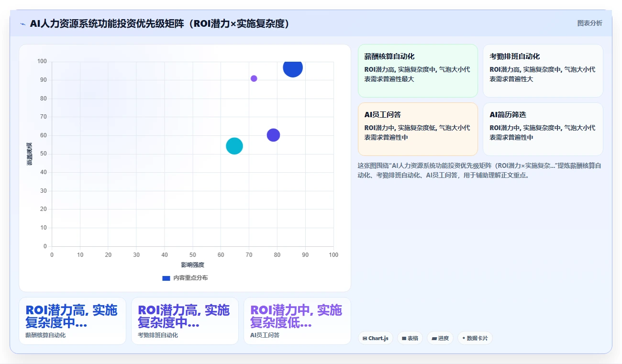622x364 pixels.
Task: Click the y-axis tick label 100
Action: tap(42, 61)
